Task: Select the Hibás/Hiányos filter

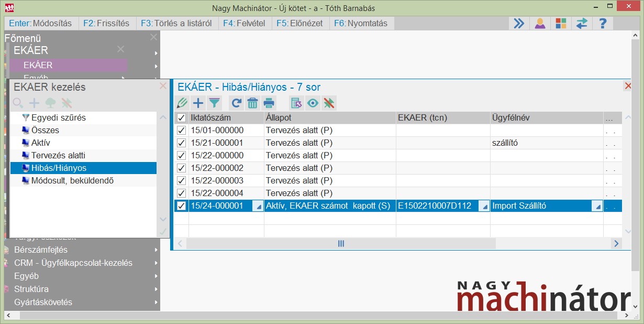Action: 83,168
